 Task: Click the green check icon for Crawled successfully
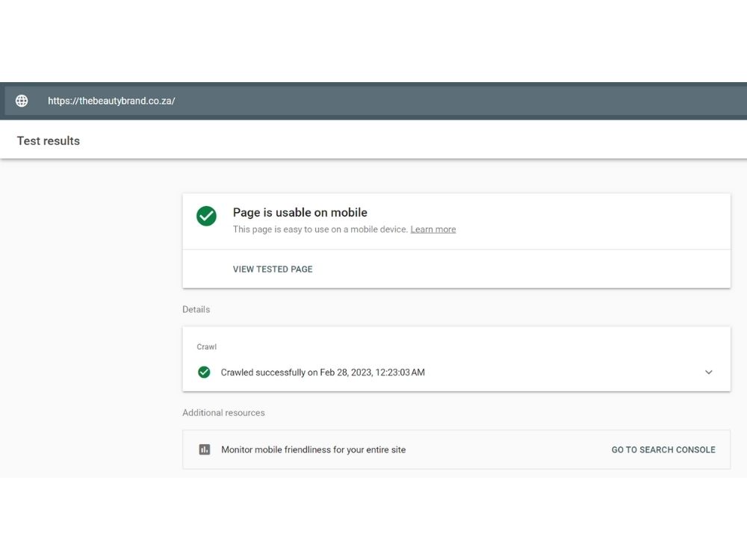(204, 372)
